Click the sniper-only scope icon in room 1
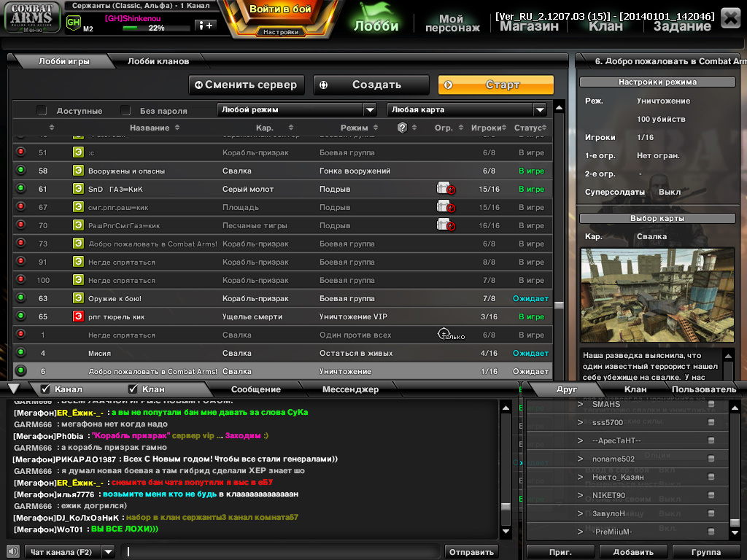 444,333
